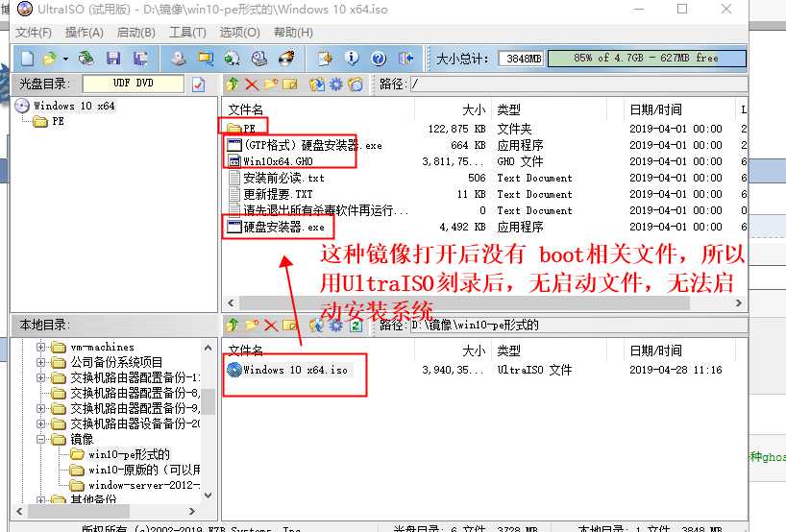Click the New image document icon
The height and width of the screenshot is (532, 786).
pos(28,59)
